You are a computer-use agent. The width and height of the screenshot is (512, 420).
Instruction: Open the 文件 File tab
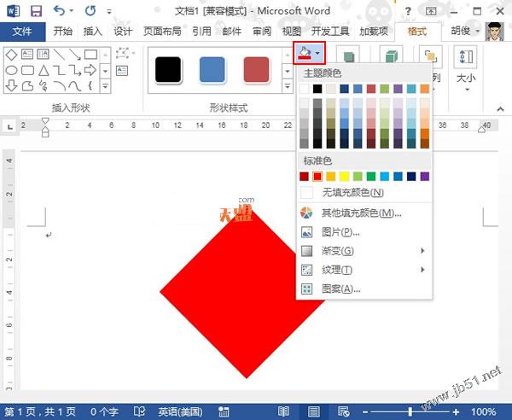click(22, 32)
